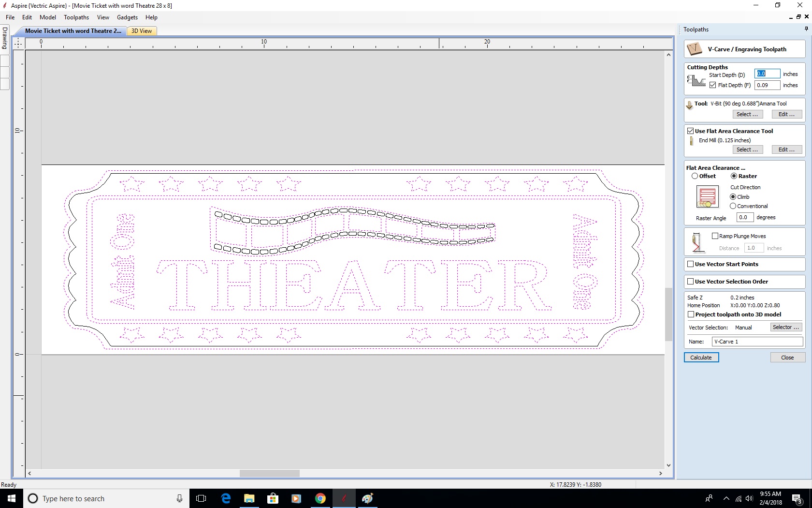Screen dimensions: 812x508
Task: Open the vector Selector button
Action: [786, 328]
